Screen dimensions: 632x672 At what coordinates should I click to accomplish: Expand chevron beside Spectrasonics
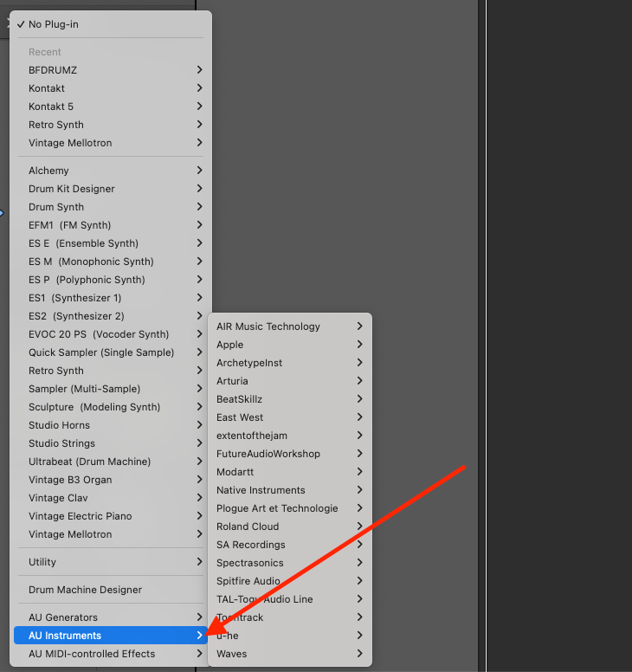point(360,563)
